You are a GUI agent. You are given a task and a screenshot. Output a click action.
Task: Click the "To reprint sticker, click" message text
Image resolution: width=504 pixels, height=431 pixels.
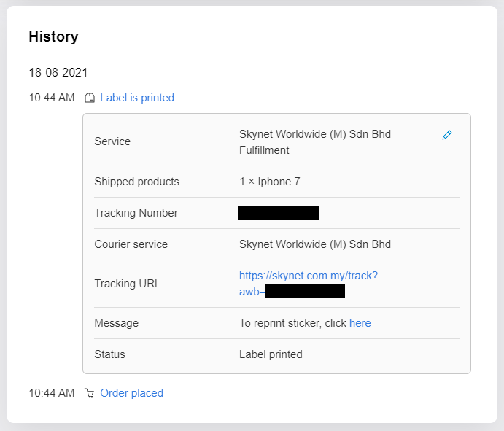click(x=292, y=323)
